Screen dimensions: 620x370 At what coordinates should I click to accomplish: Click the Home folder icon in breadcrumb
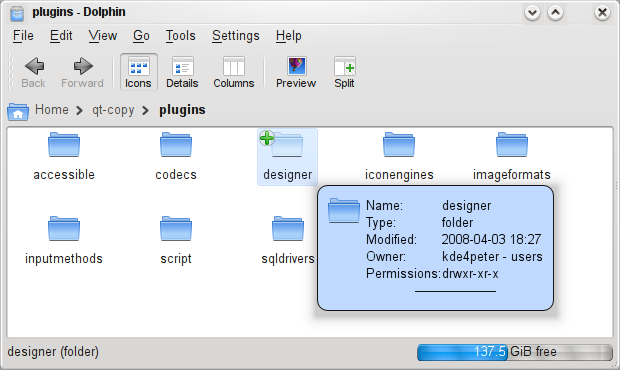18,111
